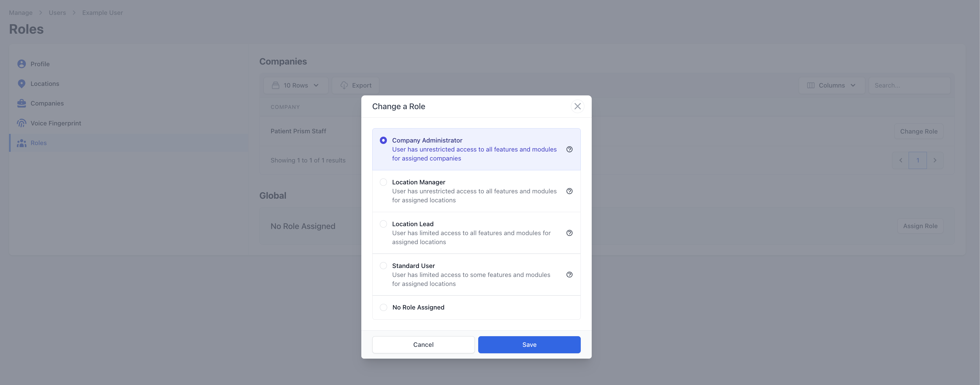This screenshot has height=385, width=980.
Task: Open help icon for Location Manager role
Action: [x=569, y=191]
